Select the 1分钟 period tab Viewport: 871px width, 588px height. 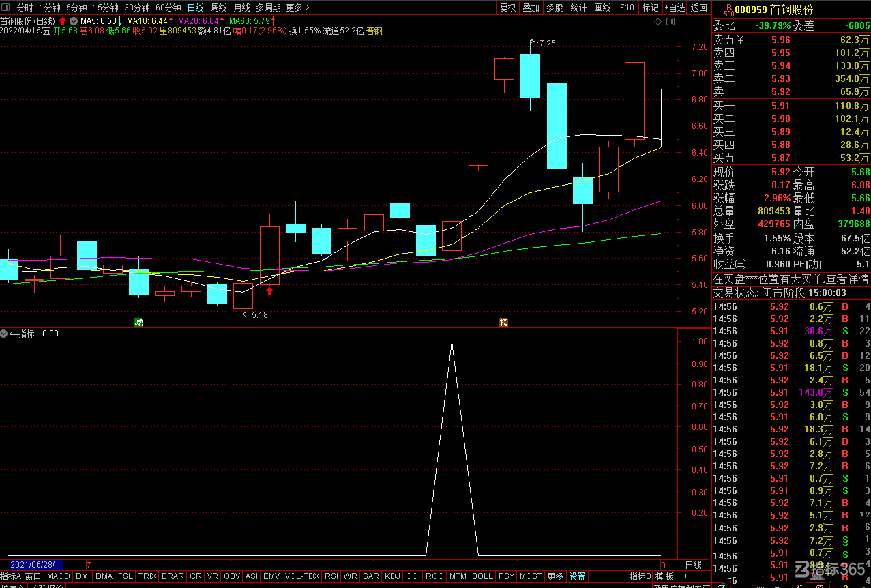[50, 8]
